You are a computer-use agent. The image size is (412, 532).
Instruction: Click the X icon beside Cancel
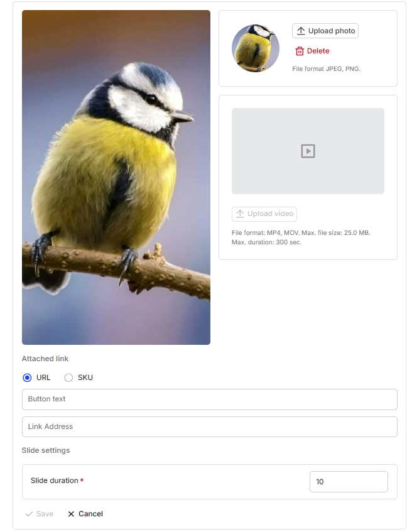coord(71,514)
